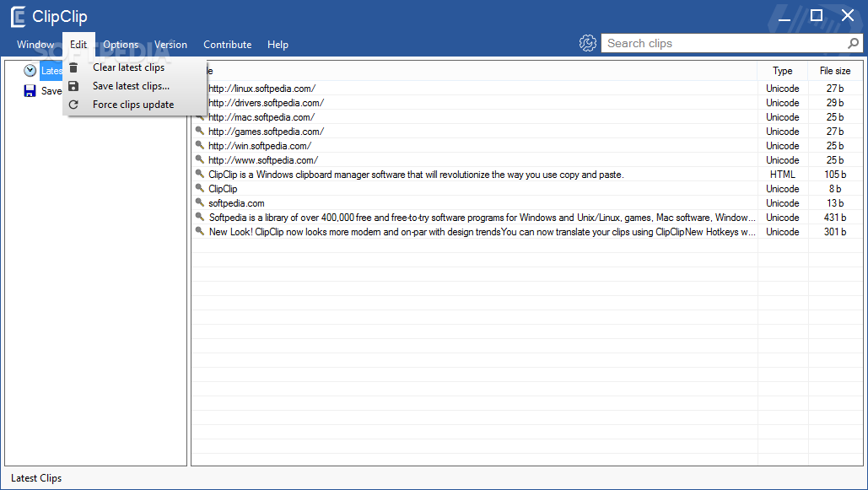Click the 8 b file size cell

[835, 189]
